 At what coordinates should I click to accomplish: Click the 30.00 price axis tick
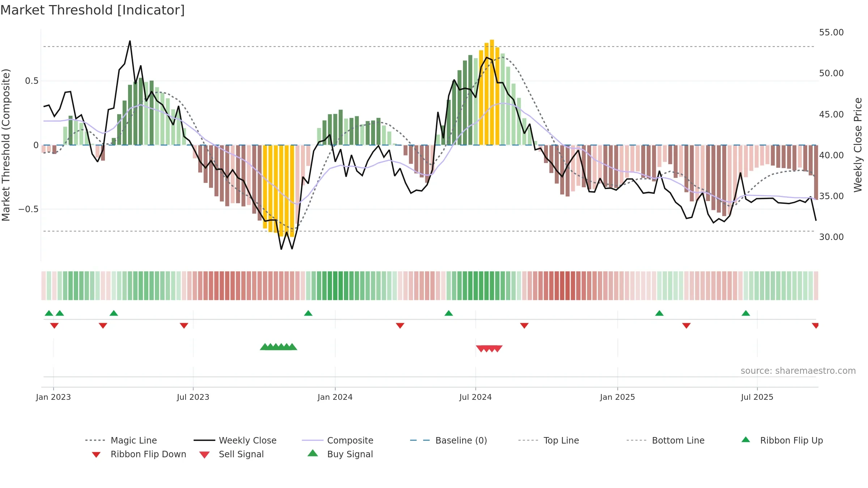pos(831,237)
